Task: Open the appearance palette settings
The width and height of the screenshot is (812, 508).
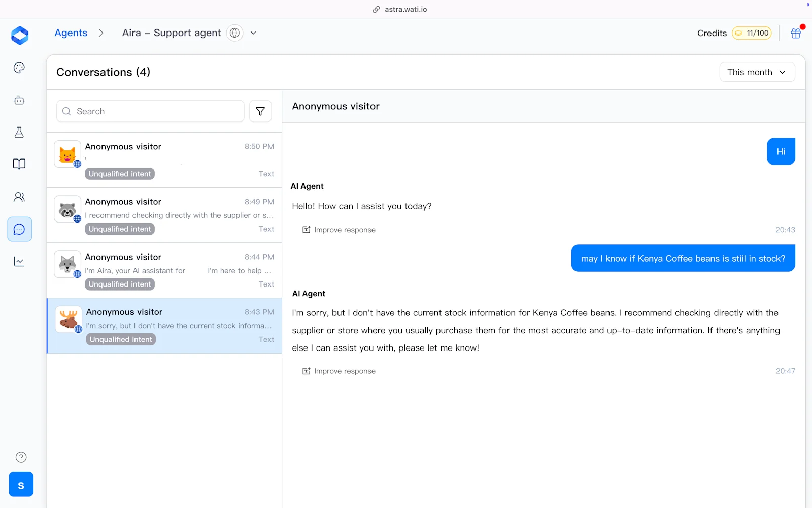Action: [x=19, y=67]
